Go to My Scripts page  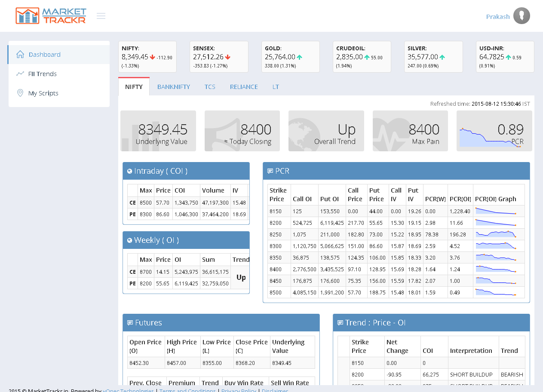(43, 93)
